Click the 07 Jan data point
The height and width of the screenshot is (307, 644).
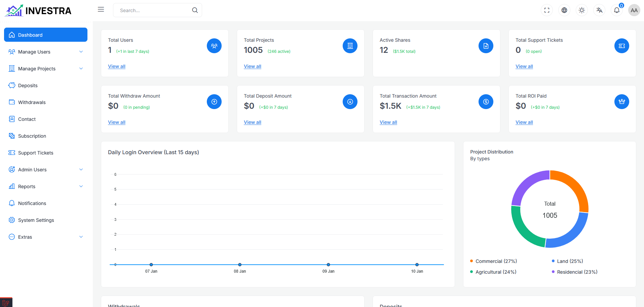pos(151,265)
